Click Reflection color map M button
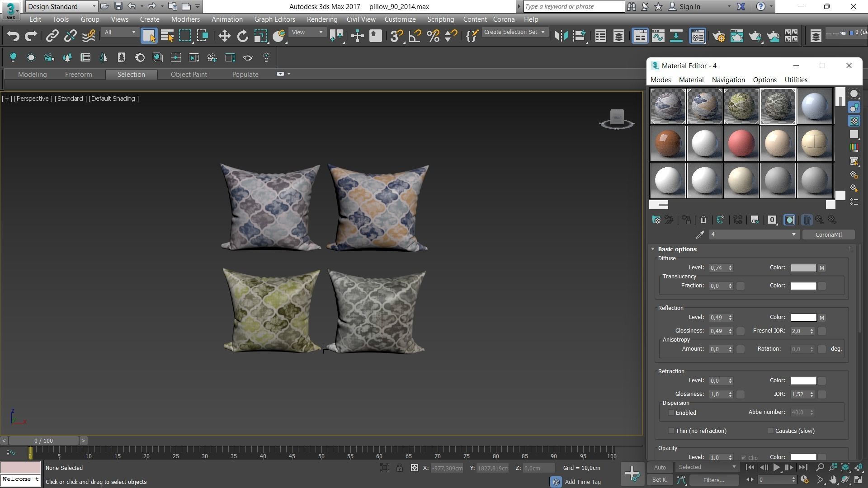 click(822, 318)
